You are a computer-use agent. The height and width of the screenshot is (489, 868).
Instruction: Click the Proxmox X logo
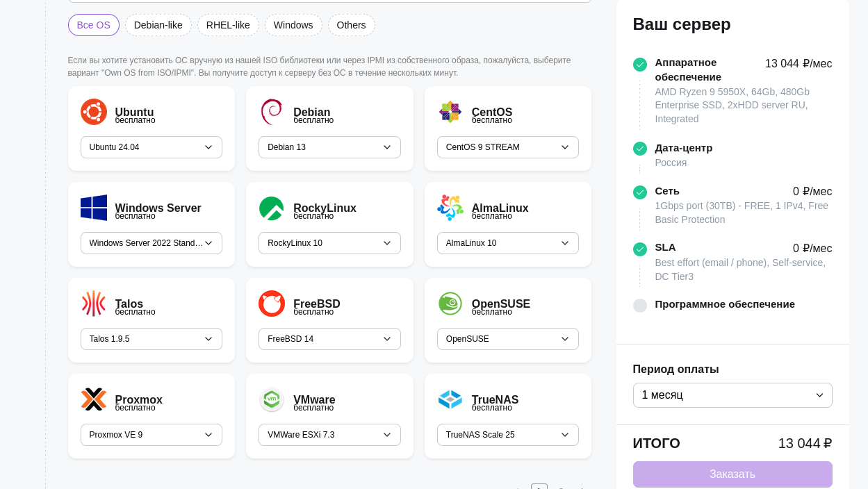[94, 399]
